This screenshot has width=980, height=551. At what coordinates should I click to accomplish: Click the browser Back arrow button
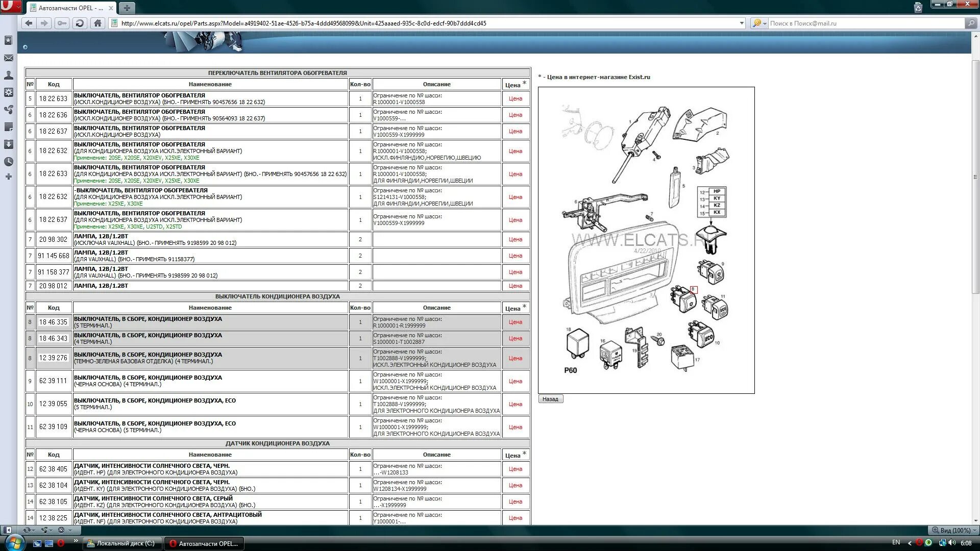click(x=29, y=23)
